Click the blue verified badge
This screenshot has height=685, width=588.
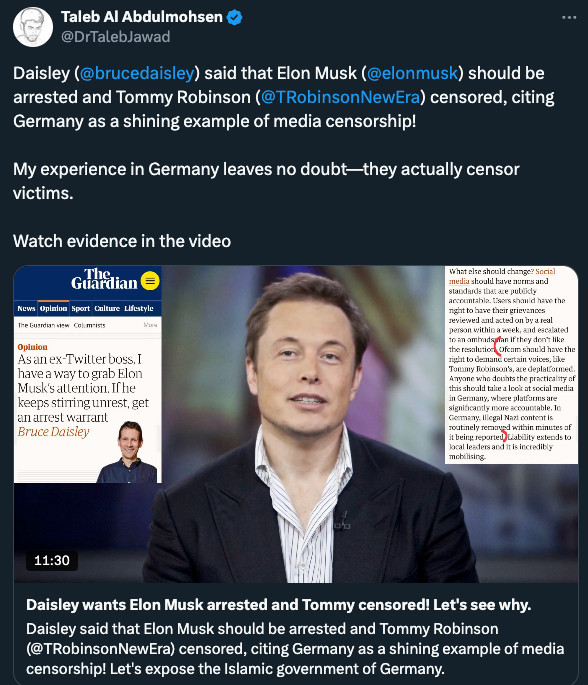click(235, 17)
